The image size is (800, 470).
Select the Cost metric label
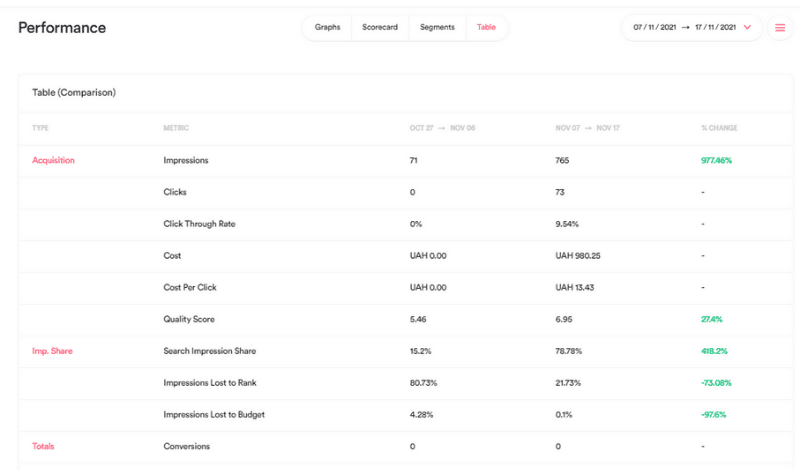pos(172,256)
